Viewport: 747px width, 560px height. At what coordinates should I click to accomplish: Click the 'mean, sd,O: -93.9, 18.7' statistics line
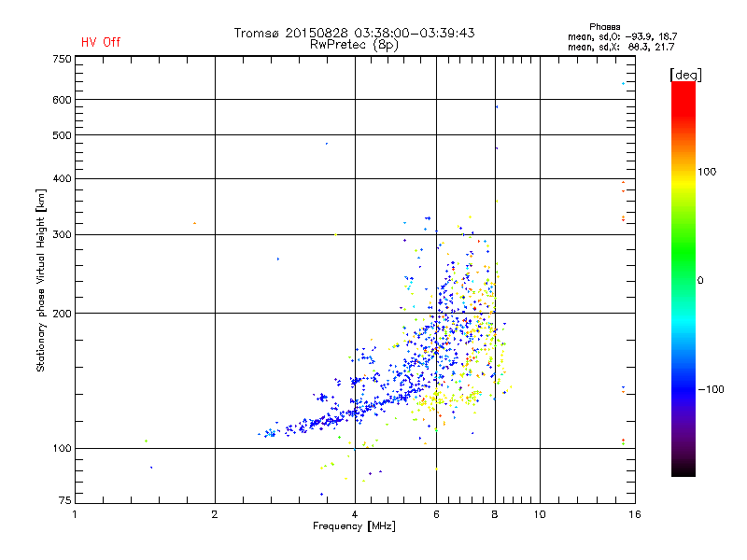(x=622, y=36)
